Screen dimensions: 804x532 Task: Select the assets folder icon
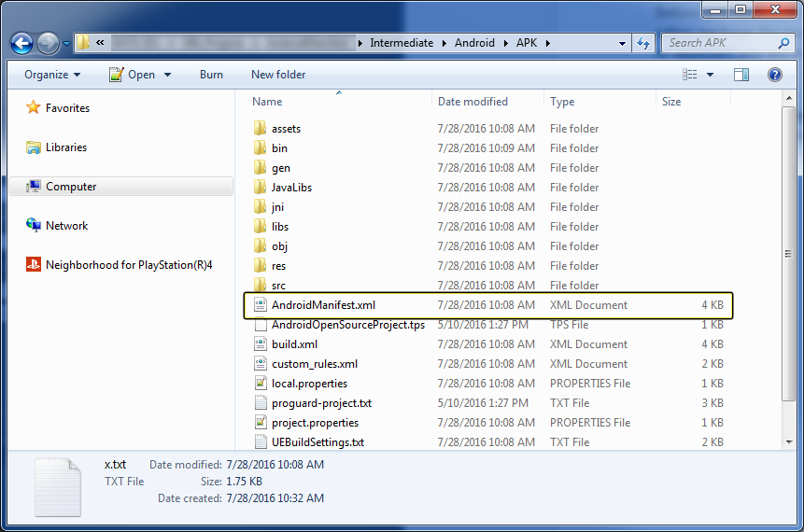point(261,128)
